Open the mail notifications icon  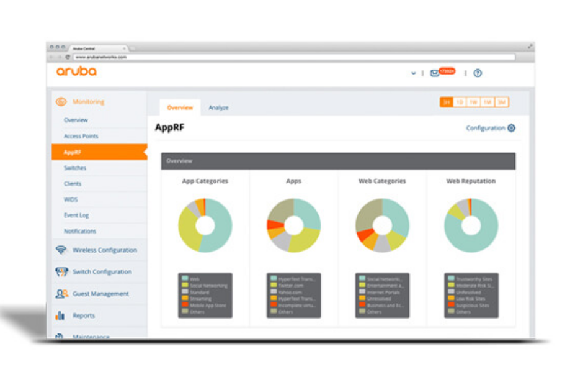[x=434, y=73]
